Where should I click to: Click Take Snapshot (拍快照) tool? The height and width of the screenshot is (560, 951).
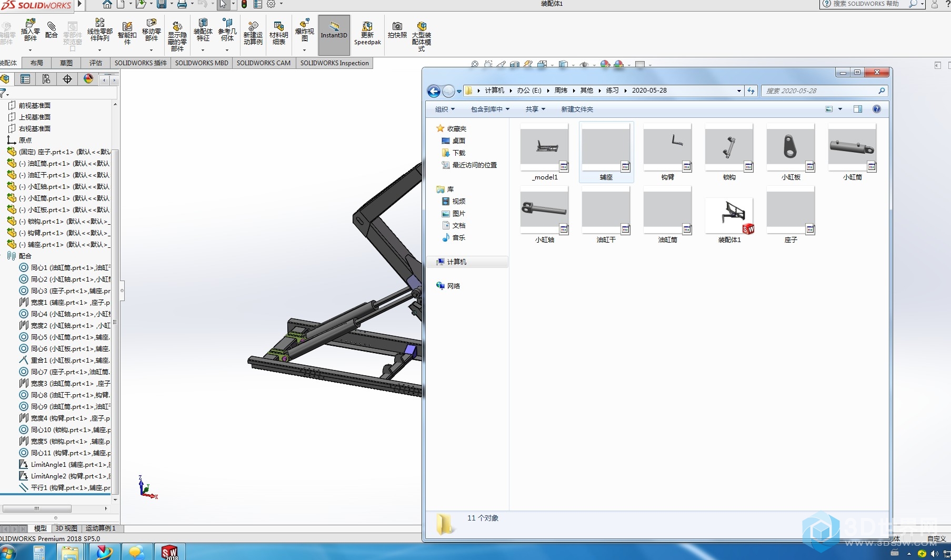397,30
